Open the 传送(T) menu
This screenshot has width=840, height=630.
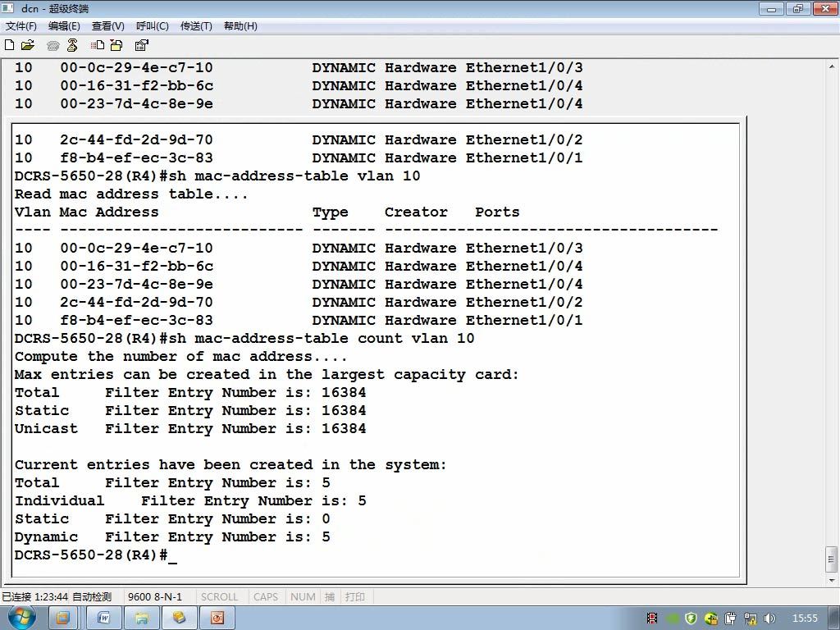point(197,26)
